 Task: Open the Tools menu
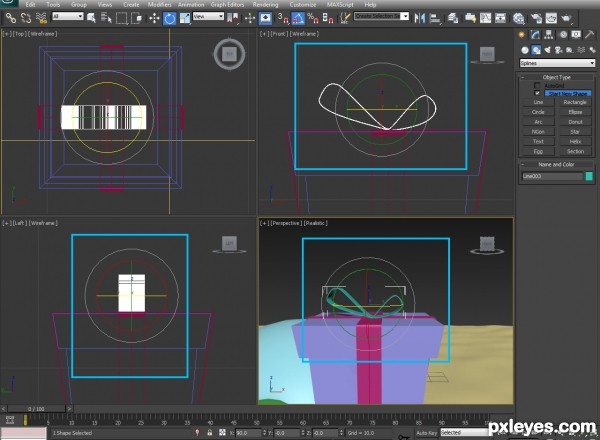click(53, 5)
